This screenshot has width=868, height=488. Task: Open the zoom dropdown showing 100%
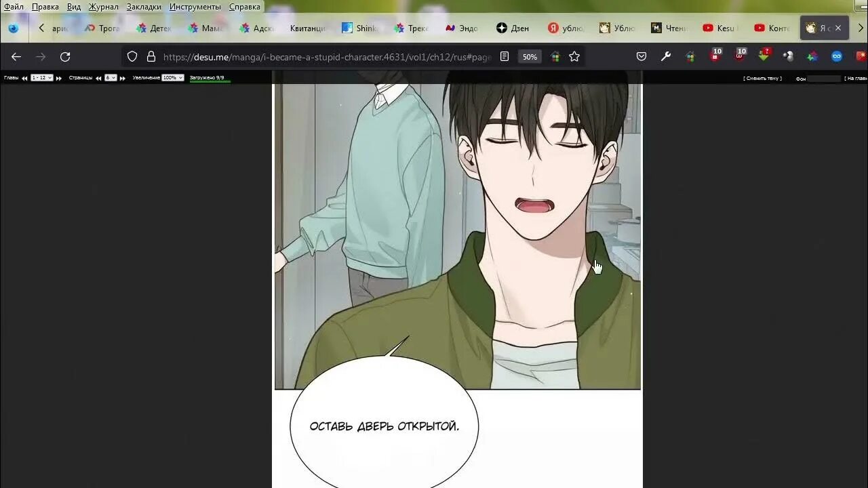click(x=173, y=78)
